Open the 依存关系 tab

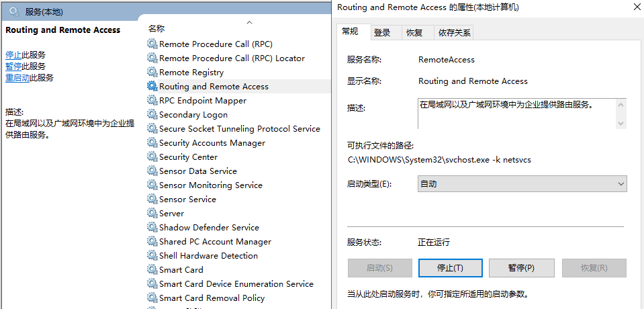click(455, 32)
